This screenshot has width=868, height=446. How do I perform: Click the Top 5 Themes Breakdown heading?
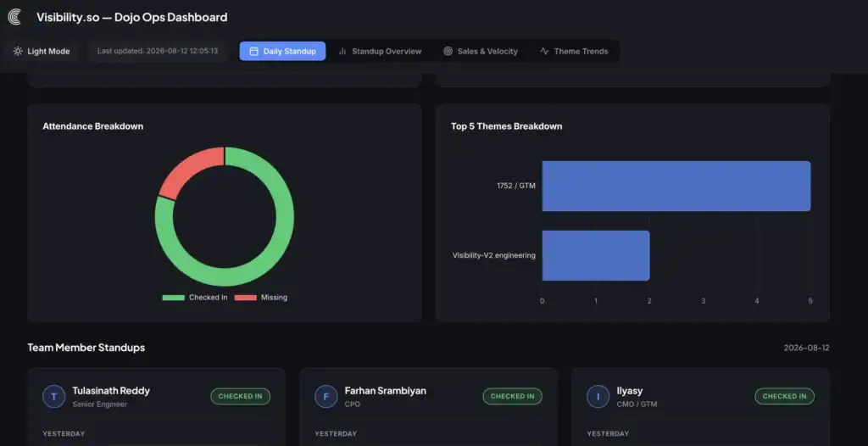point(507,126)
